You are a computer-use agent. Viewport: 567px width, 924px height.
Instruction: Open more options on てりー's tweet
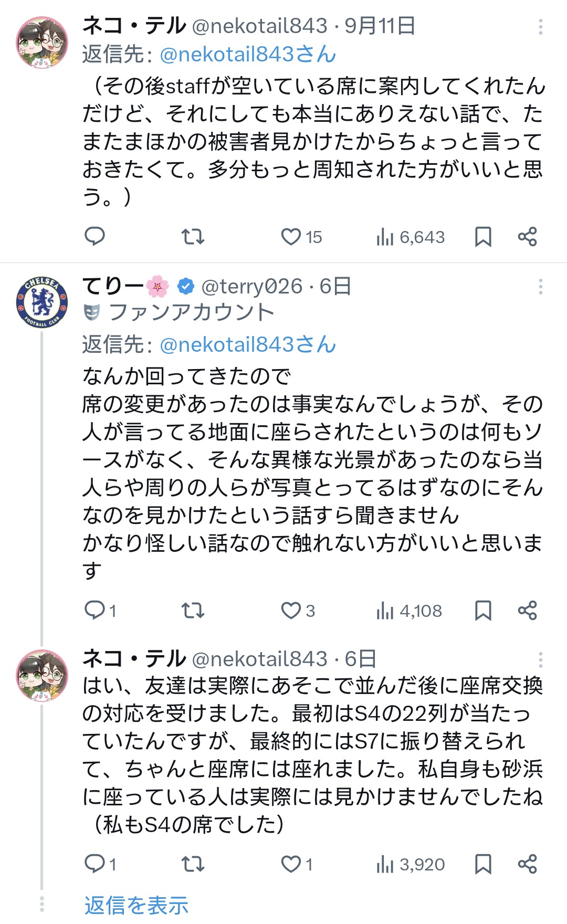[x=540, y=287]
